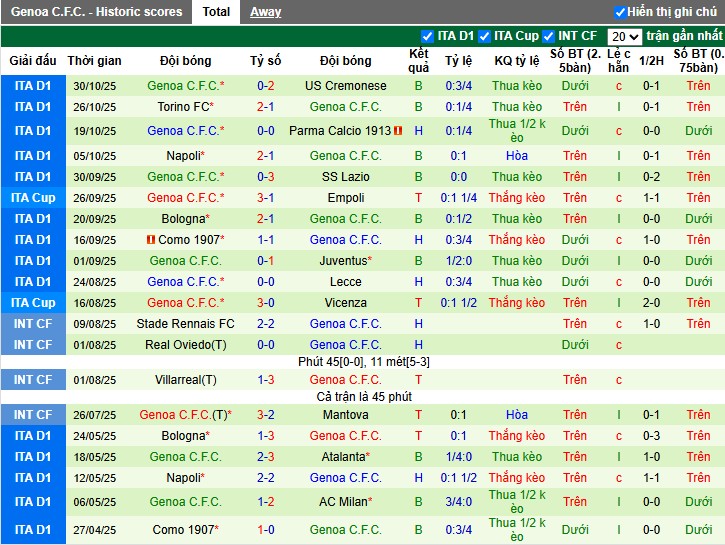Click the 0-3 score against SS Lazio
Viewport: 725px width, 545px height.
[265, 177]
